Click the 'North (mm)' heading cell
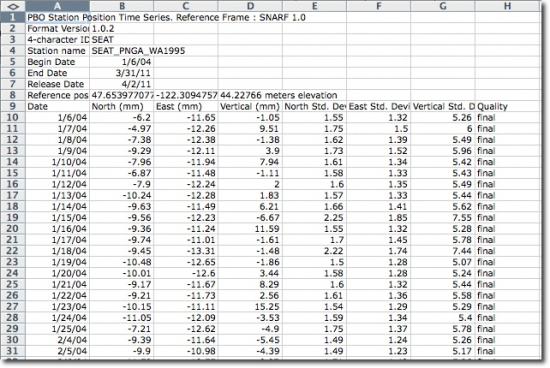Image resolution: width=550 pixels, height=368 pixels. pos(122,106)
